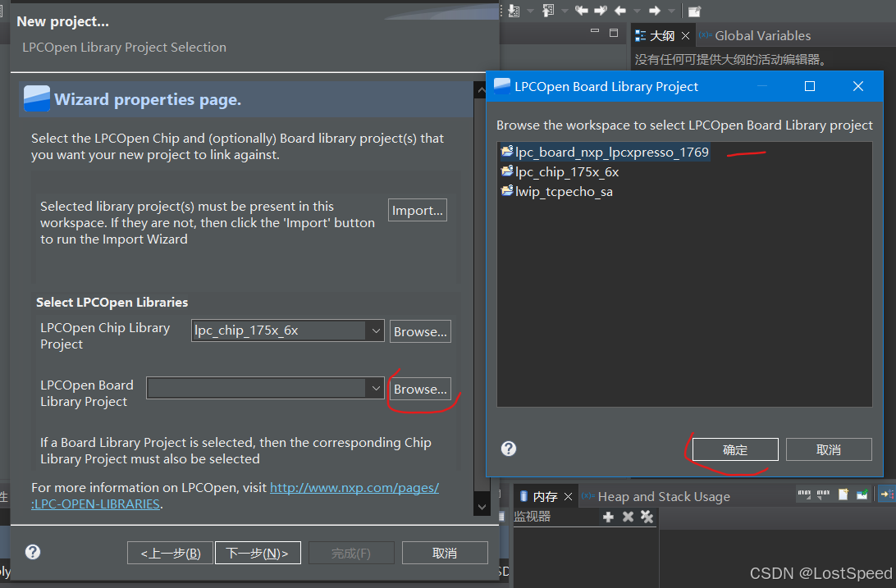Click the first 0x0x memory rendering icon

pos(805,495)
